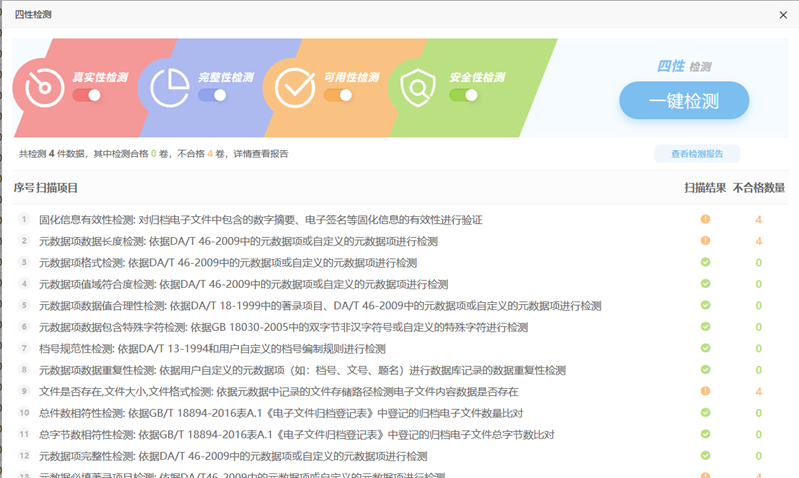Click green check icon for 元数据项数据值合理性检测 row
799x478 pixels.
pos(705,305)
